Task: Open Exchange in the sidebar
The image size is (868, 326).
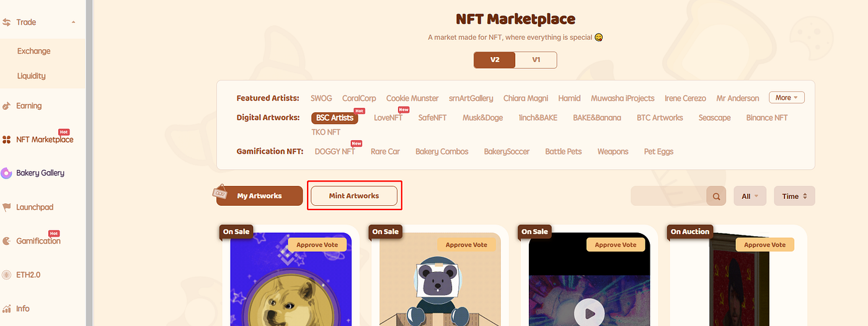Action: point(34,51)
